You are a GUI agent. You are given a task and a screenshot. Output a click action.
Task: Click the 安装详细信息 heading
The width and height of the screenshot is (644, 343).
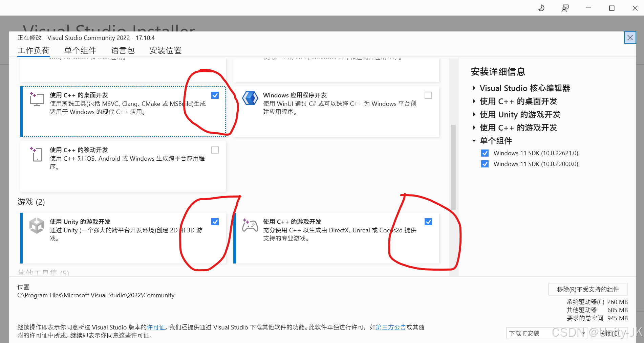coord(498,72)
